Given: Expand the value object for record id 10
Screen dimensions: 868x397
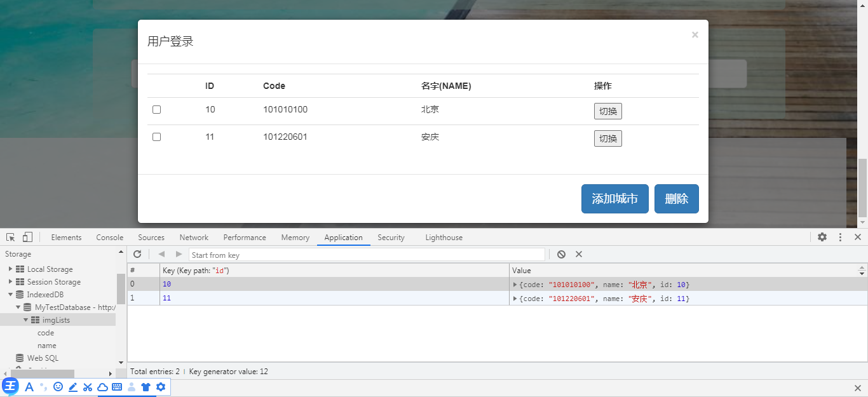Looking at the screenshot, I should click(x=515, y=284).
